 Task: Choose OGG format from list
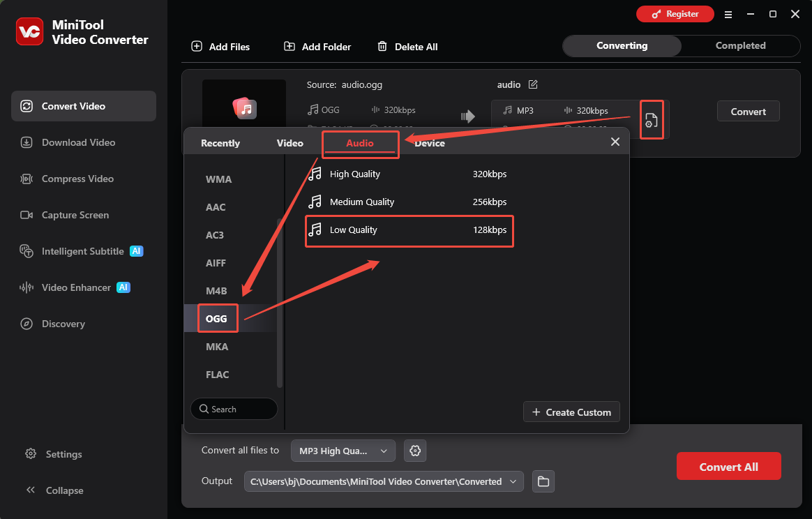pos(216,319)
